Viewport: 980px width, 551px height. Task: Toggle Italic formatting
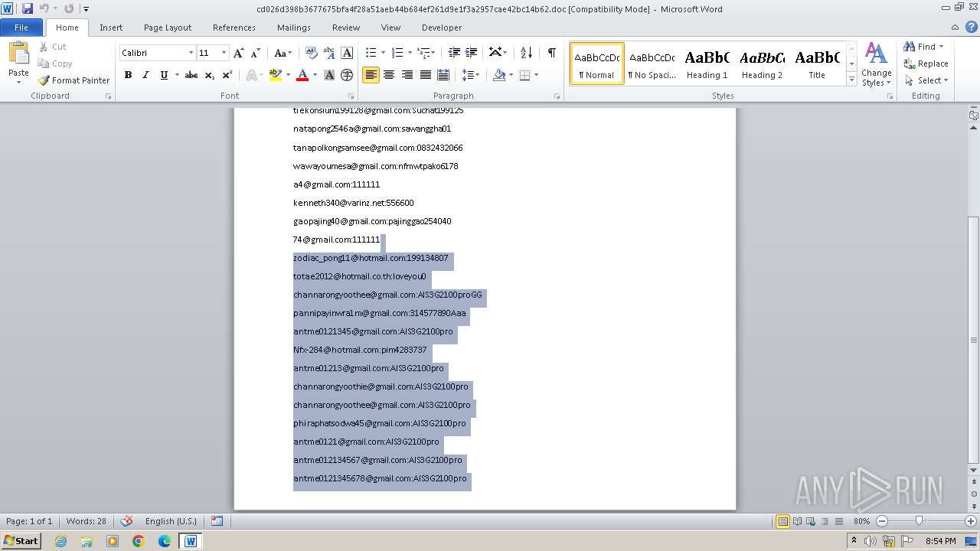tap(145, 75)
